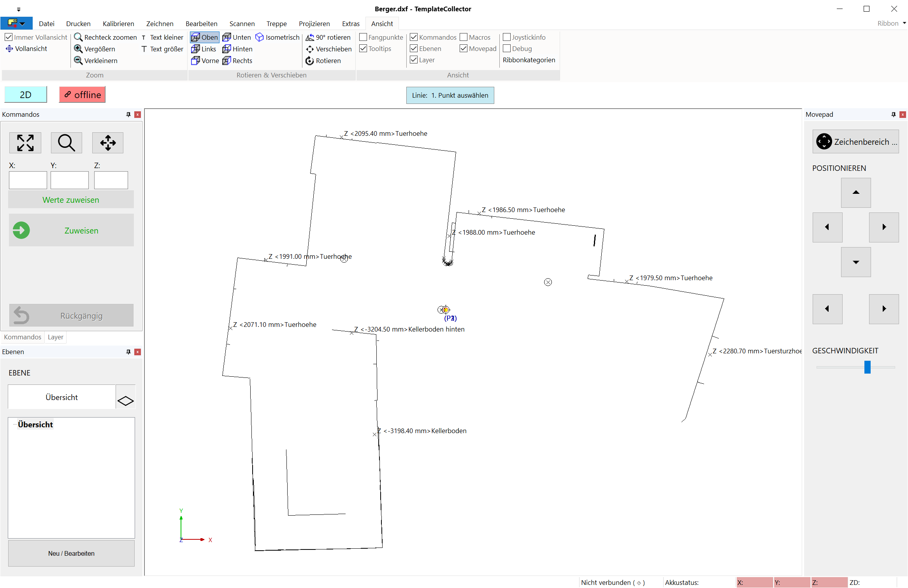The height and width of the screenshot is (588, 908).
Task: Click the Werte zuweisen button
Action: (71, 200)
